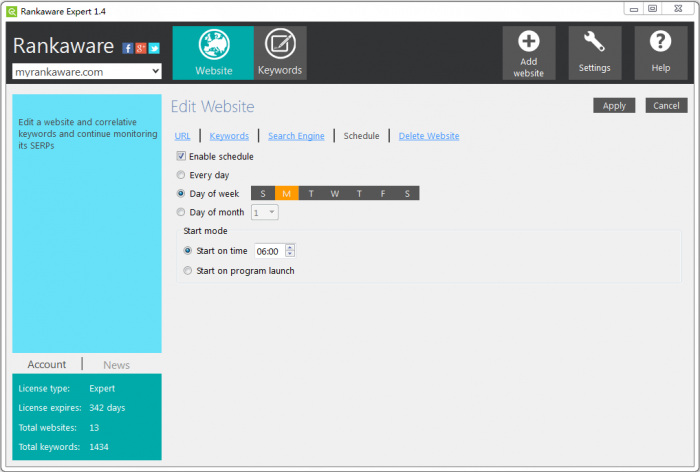Click the Cancel button
The height and width of the screenshot is (472, 700).
[667, 106]
